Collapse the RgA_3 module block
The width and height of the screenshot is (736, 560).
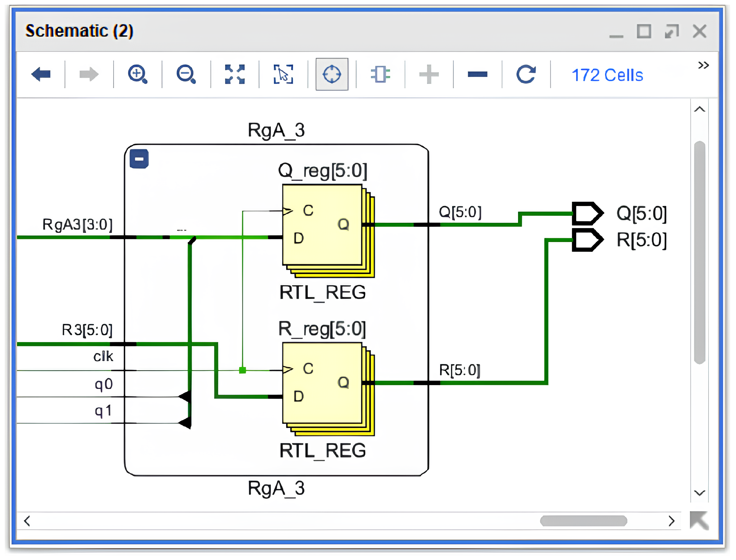click(x=139, y=159)
